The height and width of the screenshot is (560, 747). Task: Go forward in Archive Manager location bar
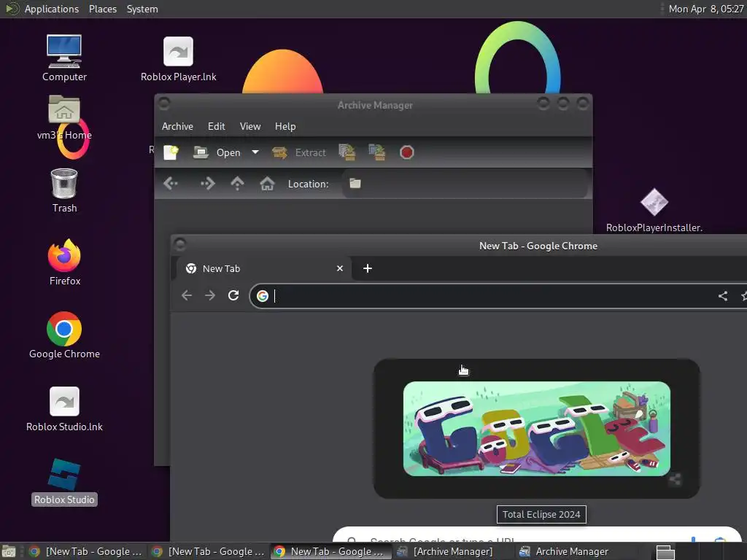208,183
